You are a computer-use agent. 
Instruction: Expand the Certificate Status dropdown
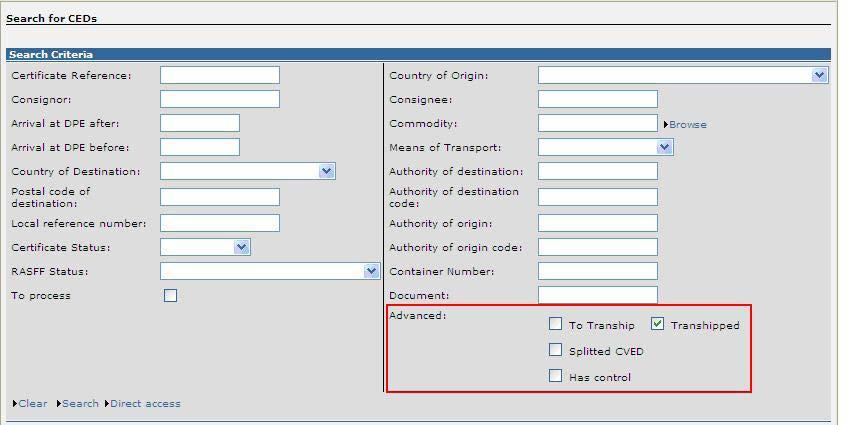tap(205, 247)
